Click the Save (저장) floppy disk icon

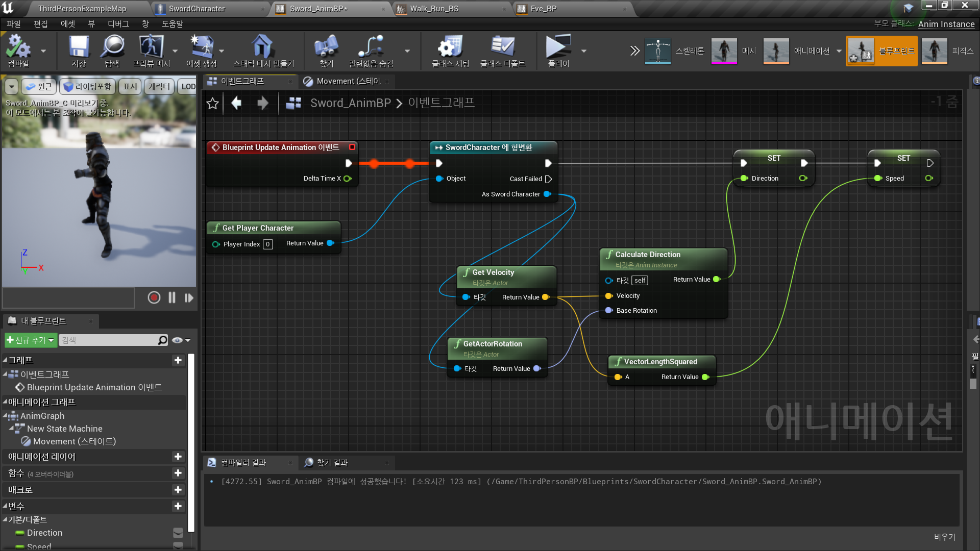click(79, 47)
